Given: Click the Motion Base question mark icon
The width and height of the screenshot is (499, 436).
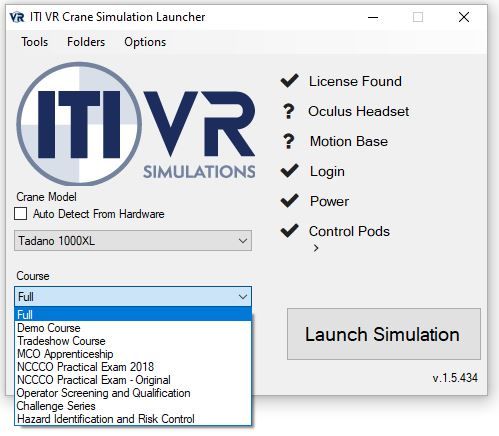Looking at the screenshot, I should coord(289,141).
